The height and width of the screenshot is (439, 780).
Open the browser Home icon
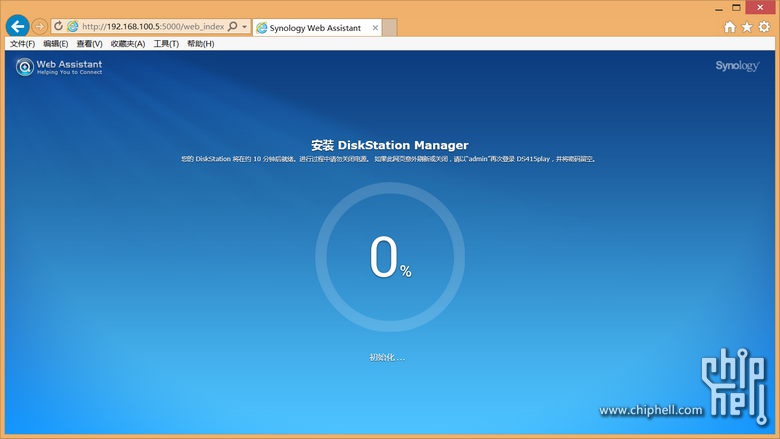click(730, 27)
